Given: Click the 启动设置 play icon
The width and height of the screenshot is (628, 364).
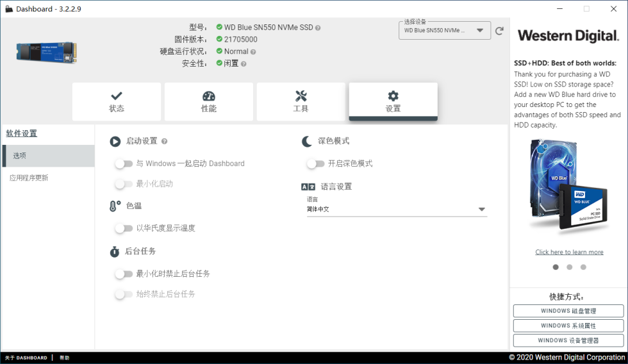Looking at the screenshot, I should click(115, 142).
